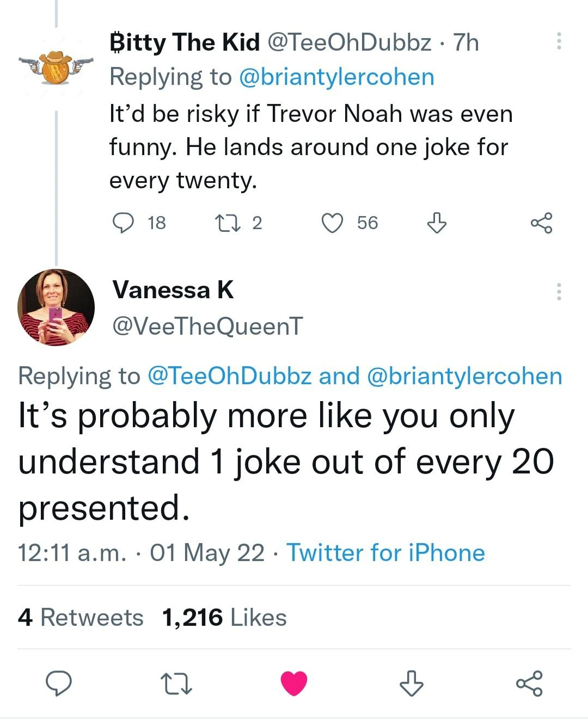This screenshot has height=720, width=588.
Task: Download Vanessa K's tweet
Action: 411,684
